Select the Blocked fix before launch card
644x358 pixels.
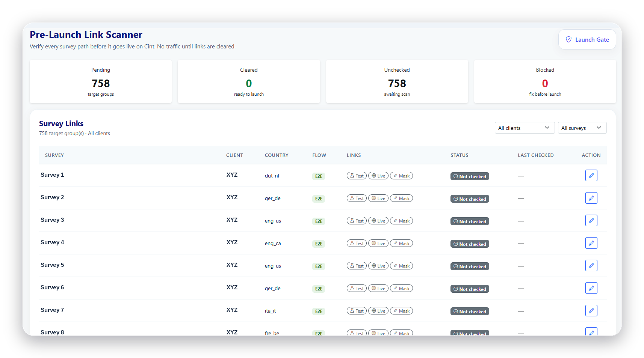pyautogui.click(x=545, y=81)
